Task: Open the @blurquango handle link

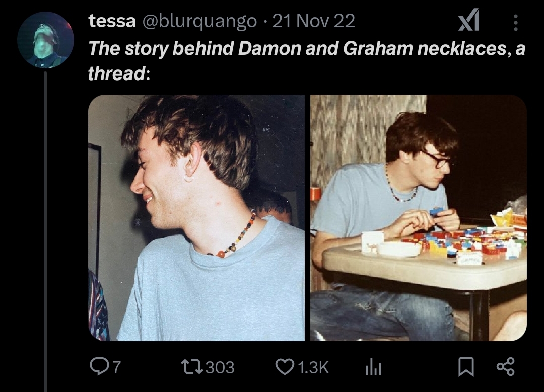Action: pyautogui.click(x=200, y=22)
